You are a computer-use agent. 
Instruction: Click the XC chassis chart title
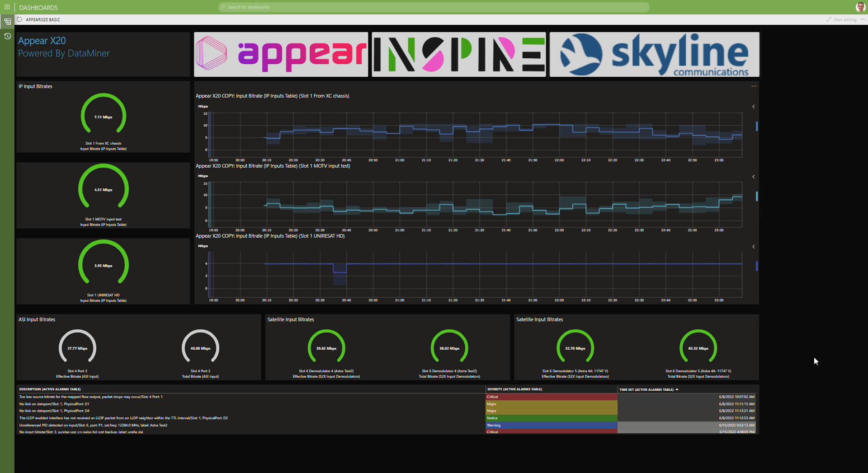272,96
